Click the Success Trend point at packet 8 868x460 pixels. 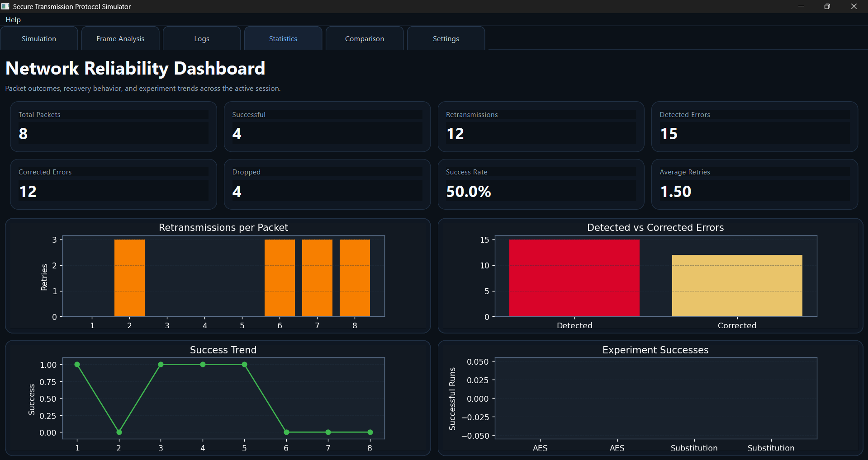coord(370,432)
